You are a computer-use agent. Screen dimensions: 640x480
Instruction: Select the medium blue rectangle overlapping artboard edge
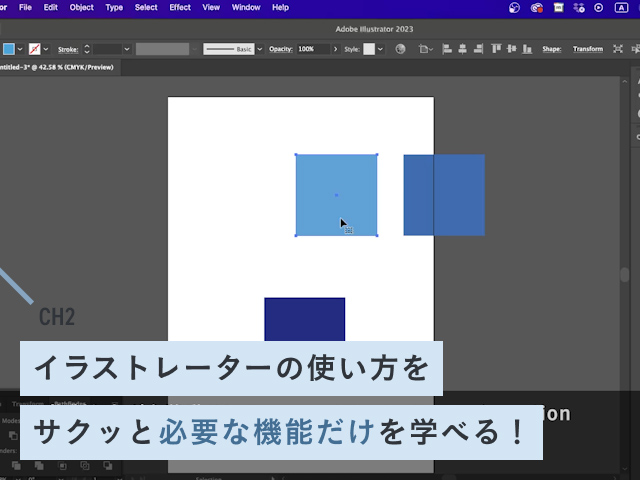[x=444, y=195]
